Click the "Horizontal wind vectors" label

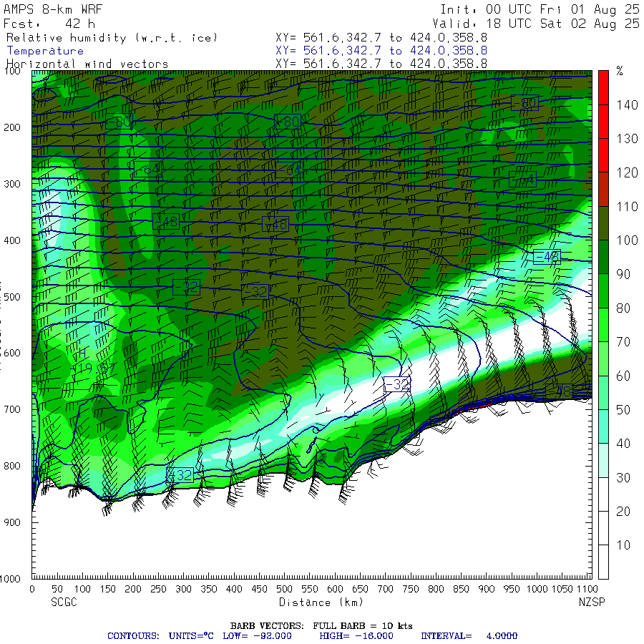pyautogui.click(x=87, y=64)
